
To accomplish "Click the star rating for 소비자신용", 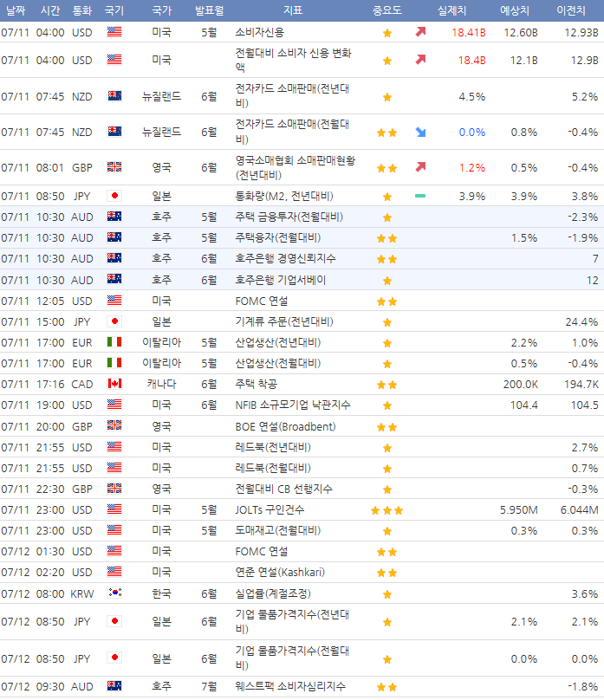I will [x=387, y=33].
